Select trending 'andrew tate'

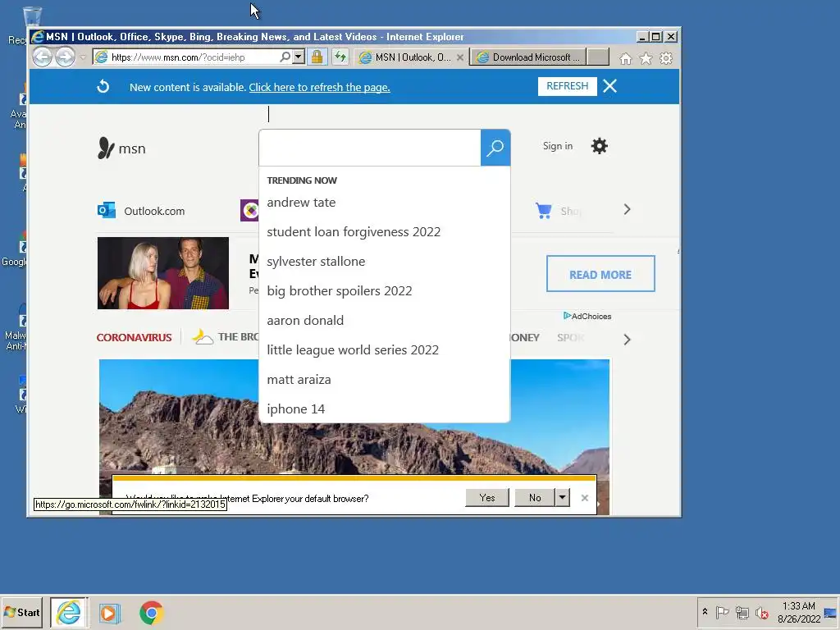(301, 203)
